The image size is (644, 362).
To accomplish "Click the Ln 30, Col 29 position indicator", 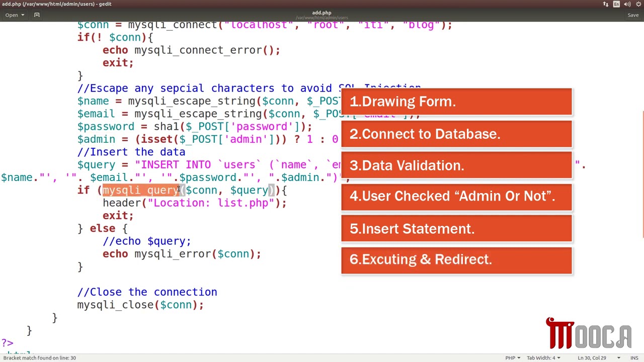I will pos(592,358).
